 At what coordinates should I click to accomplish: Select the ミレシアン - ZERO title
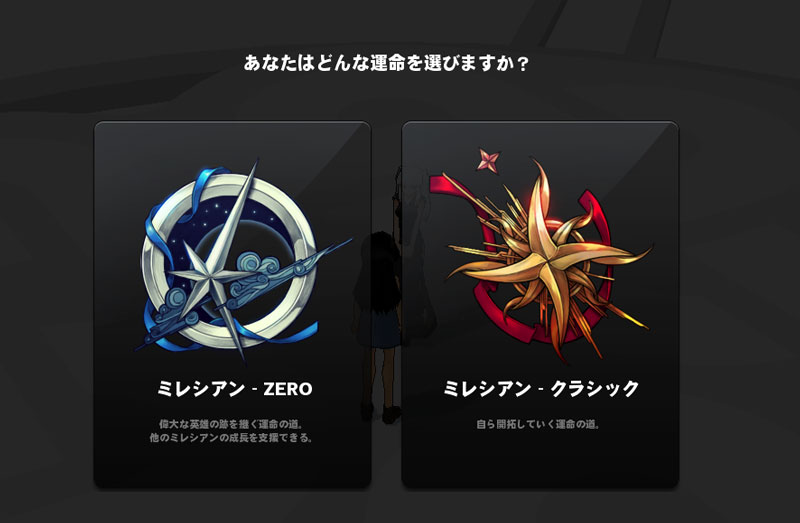click(x=235, y=389)
